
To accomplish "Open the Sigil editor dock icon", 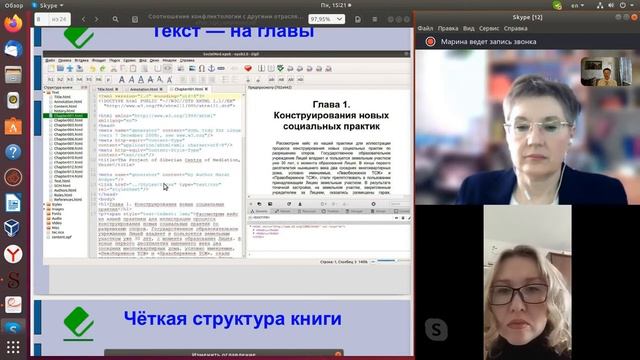I will point(13,280).
